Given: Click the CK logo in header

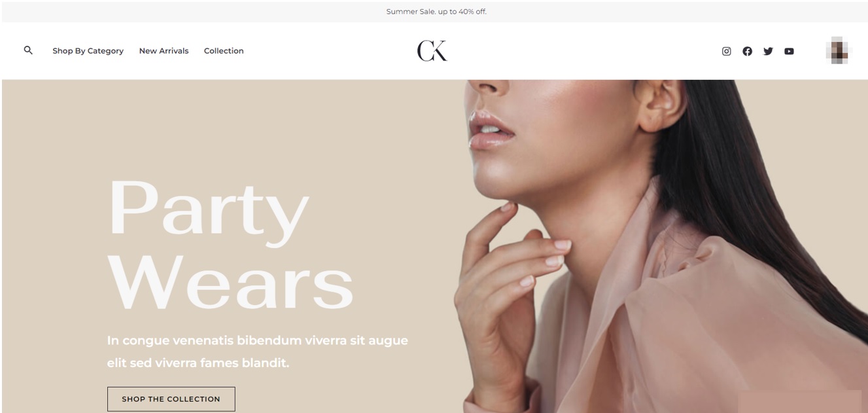Looking at the screenshot, I should [432, 50].
